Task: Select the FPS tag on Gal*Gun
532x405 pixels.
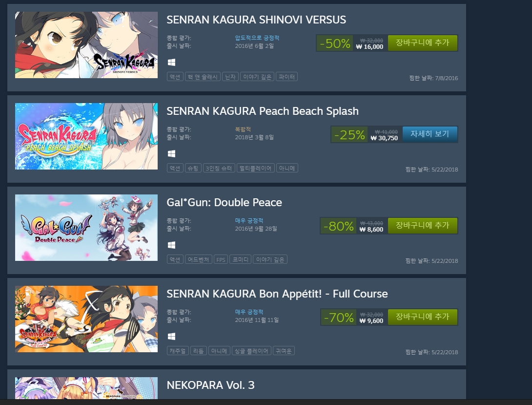Action: point(221,259)
